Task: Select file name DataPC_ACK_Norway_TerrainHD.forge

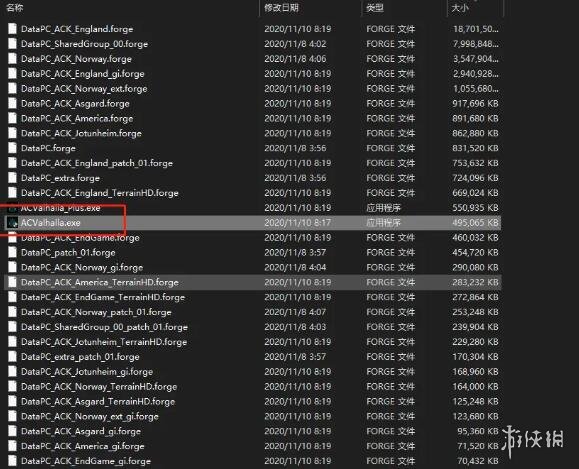Action: (x=99, y=386)
